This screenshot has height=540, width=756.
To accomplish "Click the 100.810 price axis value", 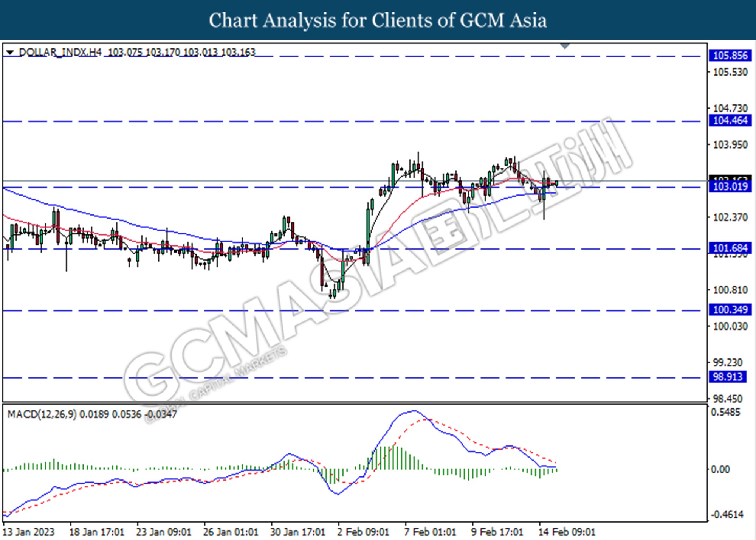I will click(730, 290).
